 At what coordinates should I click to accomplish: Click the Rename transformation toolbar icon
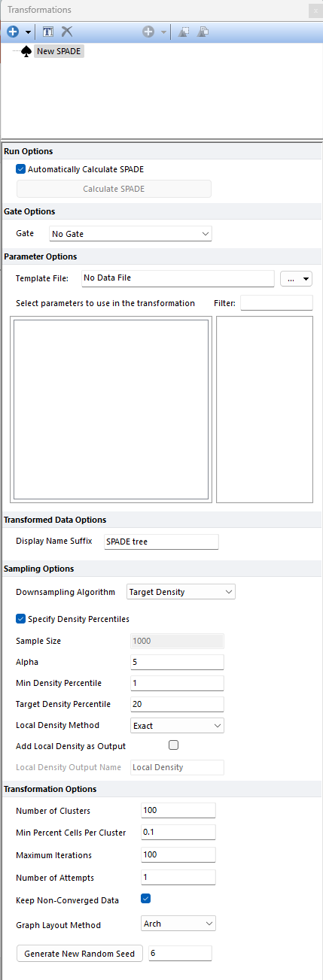tap(48, 32)
